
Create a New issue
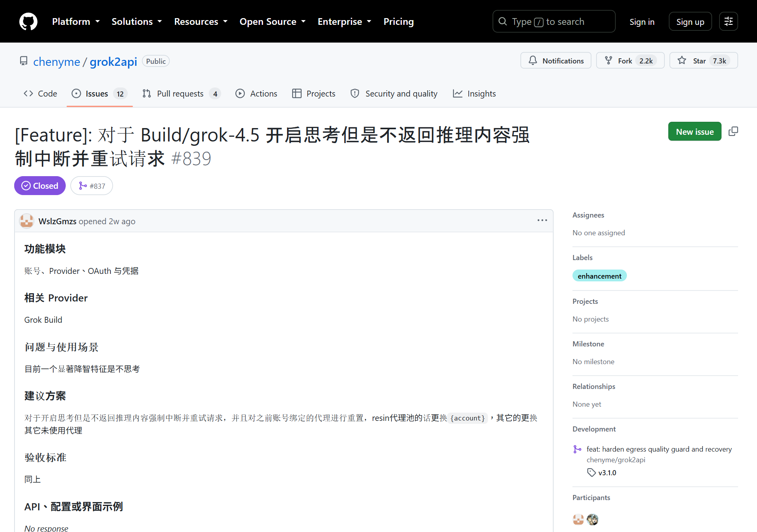[x=695, y=131]
